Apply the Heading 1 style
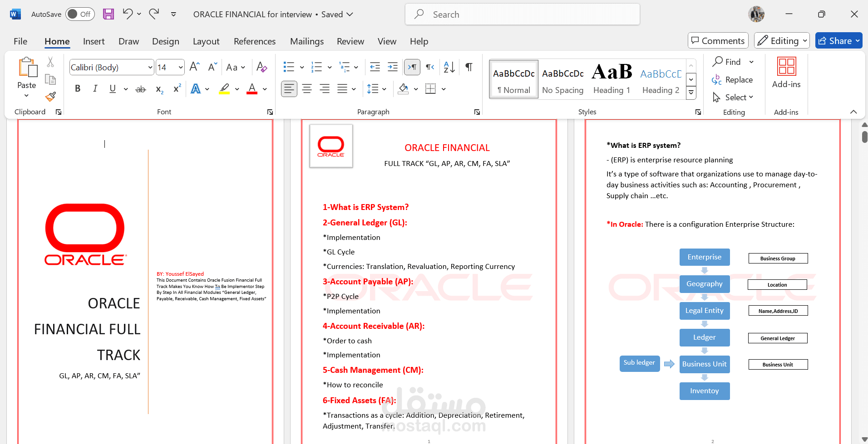The height and width of the screenshot is (444, 868). pos(612,79)
